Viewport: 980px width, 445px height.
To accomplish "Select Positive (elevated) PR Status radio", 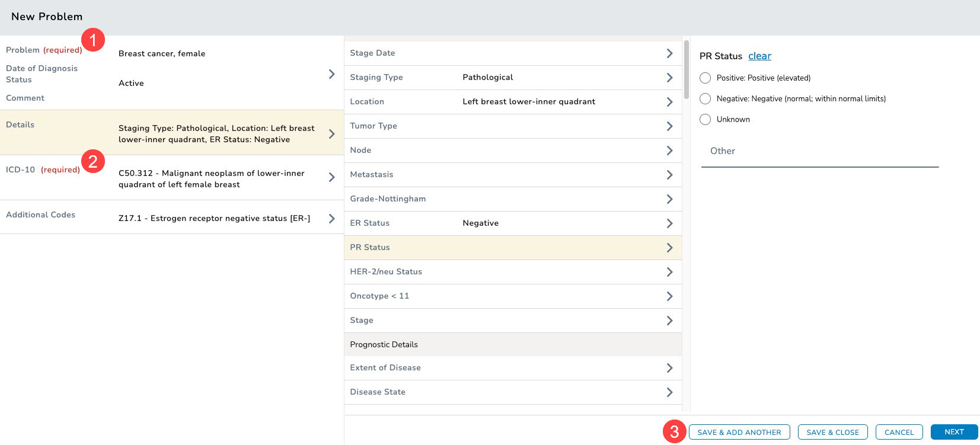I will click(705, 78).
